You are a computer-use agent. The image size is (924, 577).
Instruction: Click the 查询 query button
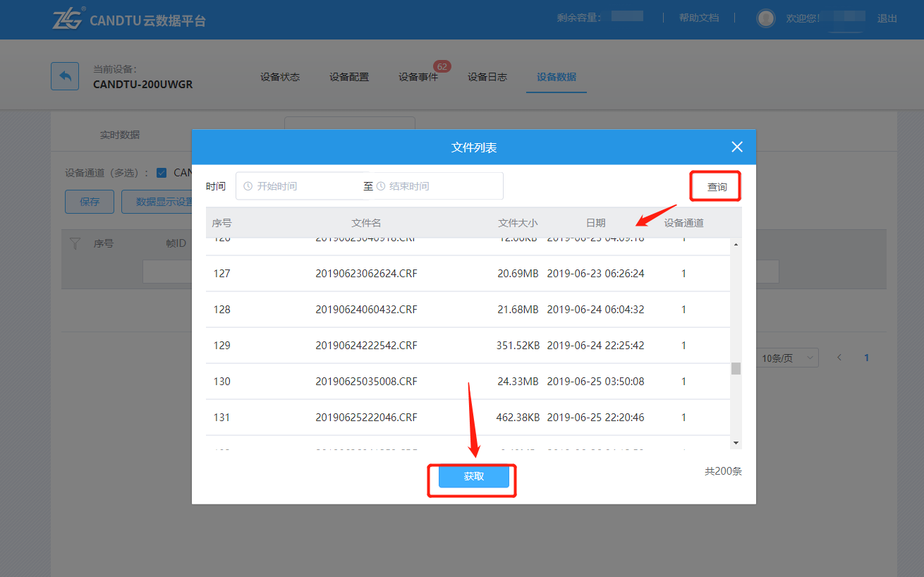(x=715, y=186)
